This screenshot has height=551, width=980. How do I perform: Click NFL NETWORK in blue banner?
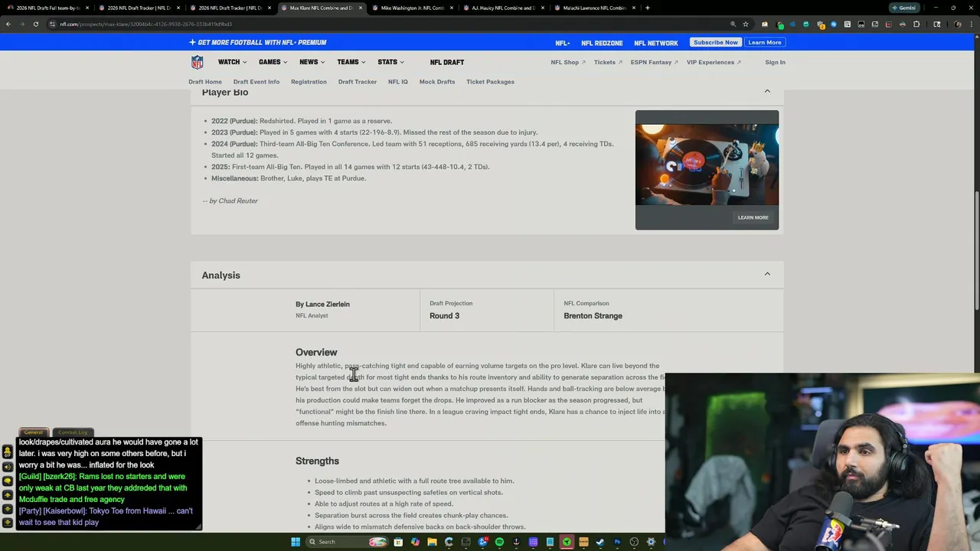[656, 43]
